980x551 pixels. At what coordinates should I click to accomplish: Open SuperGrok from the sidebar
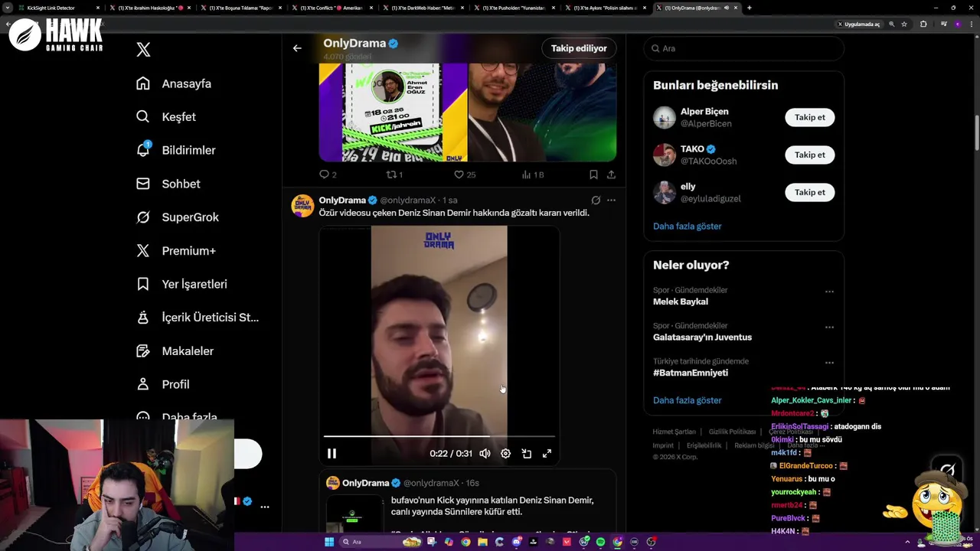pyautogui.click(x=178, y=217)
